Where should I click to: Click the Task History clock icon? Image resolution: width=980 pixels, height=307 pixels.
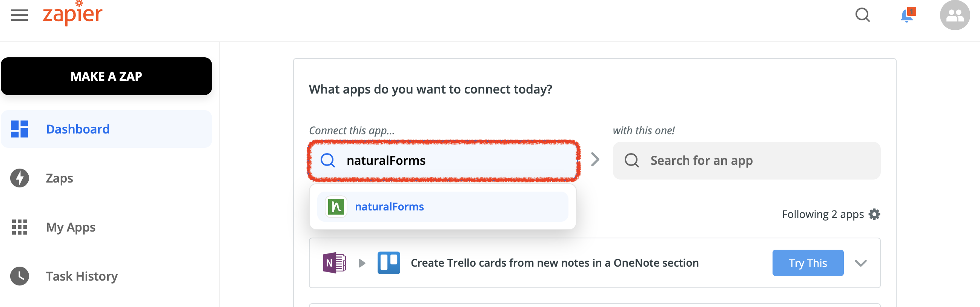(x=19, y=276)
